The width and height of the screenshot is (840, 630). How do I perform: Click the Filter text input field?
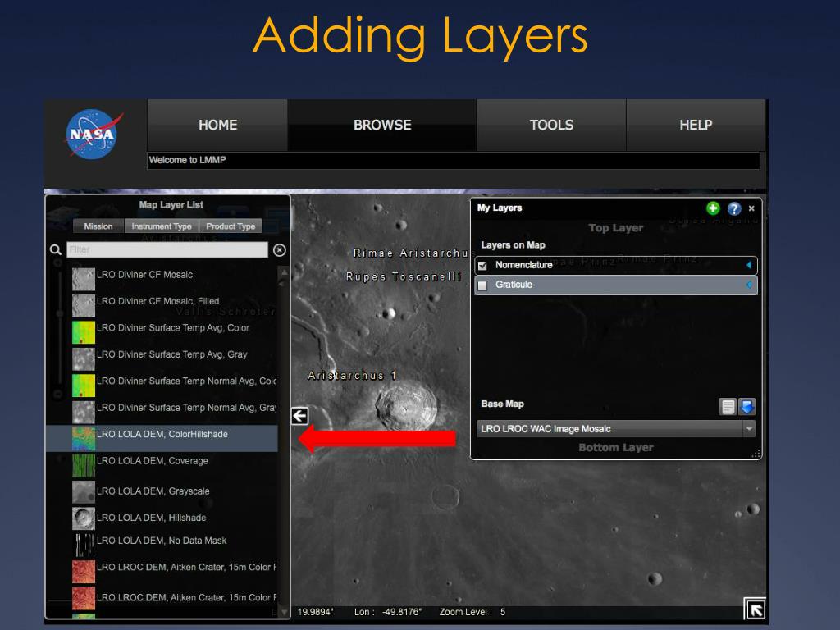(x=167, y=249)
